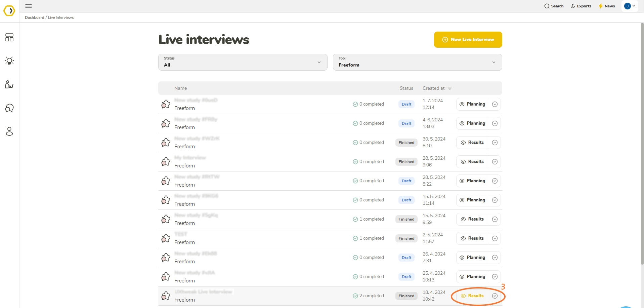Image resolution: width=644 pixels, height=308 pixels.
Task: Open the hamburger menu at top
Action: pyautogui.click(x=29, y=6)
